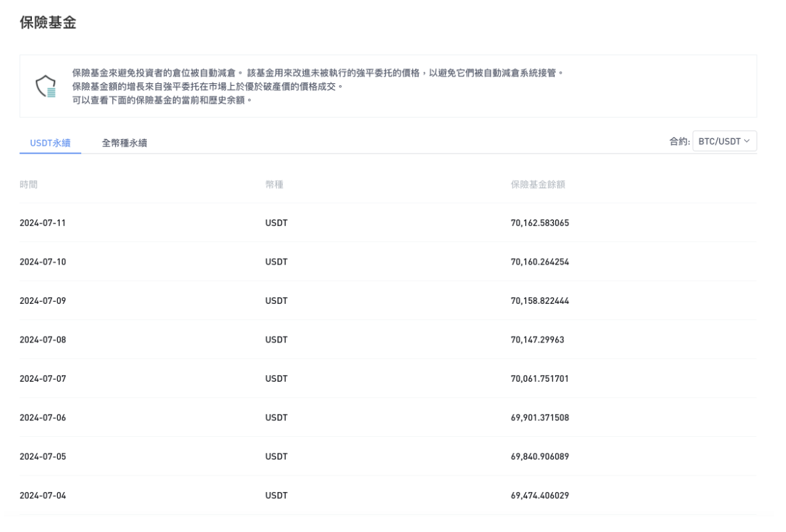Switch to the USDT永續 tab

(50, 143)
